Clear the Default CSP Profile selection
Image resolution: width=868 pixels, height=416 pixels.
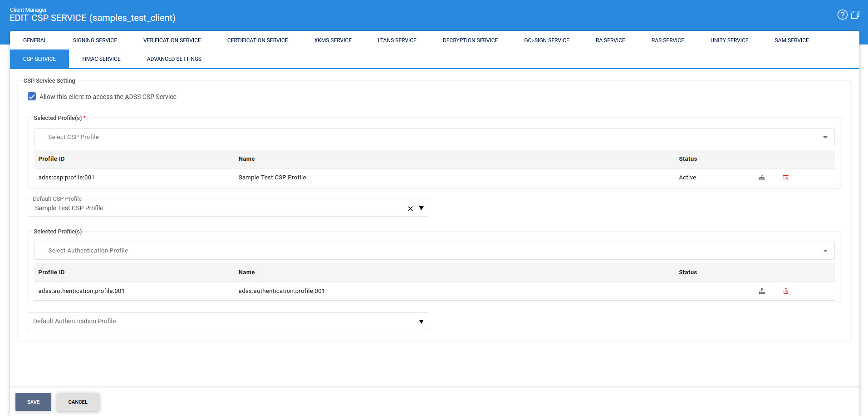410,208
